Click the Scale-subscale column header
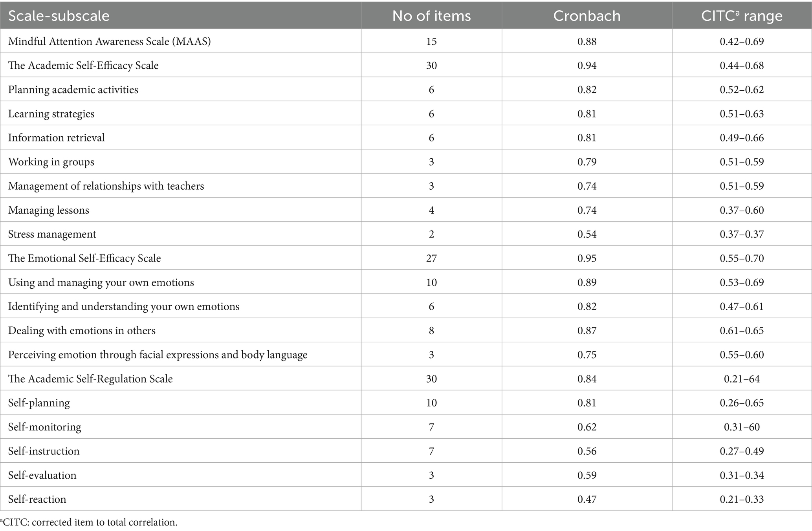This screenshot has height=531, width=812. (x=59, y=16)
